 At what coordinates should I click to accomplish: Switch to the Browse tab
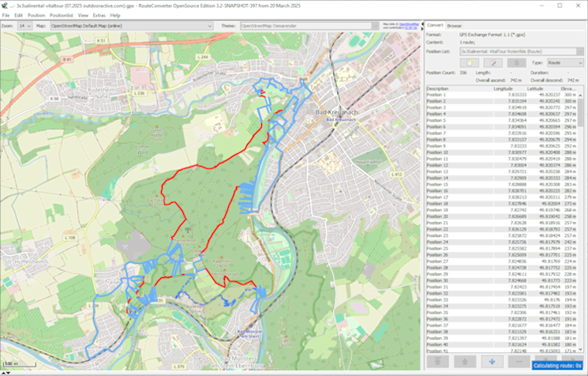(x=455, y=26)
